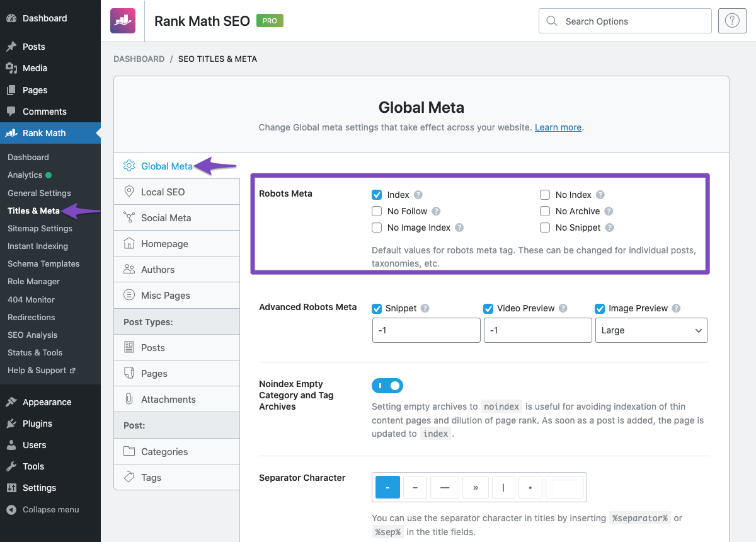This screenshot has height=542, width=756.
Task: Go to Dashboard via breadcrumb link
Action: point(139,59)
